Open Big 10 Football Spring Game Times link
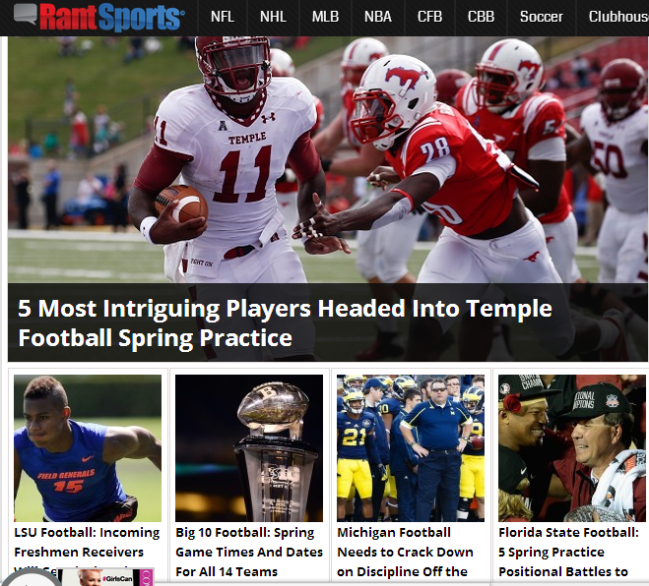 [x=249, y=552]
